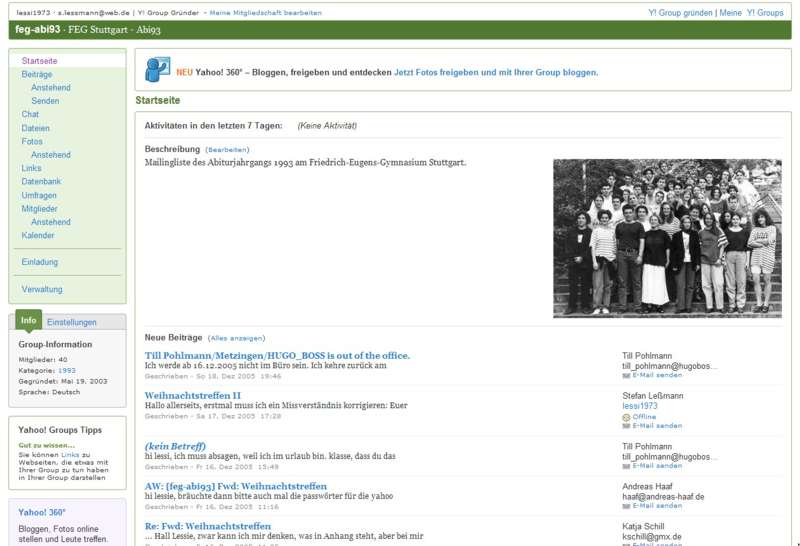
Task: Click Bearbeiten next to Beschreibung
Action: 227,150
